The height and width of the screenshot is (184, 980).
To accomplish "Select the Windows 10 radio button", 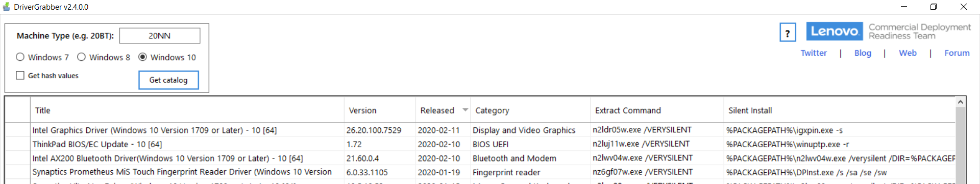I will (x=142, y=57).
